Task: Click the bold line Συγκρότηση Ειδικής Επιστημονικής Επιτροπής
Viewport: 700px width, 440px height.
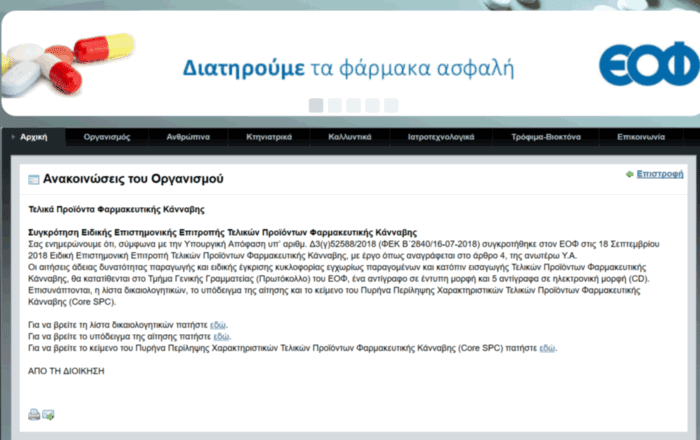Action: pyautogui.click(x=222, y=232)
